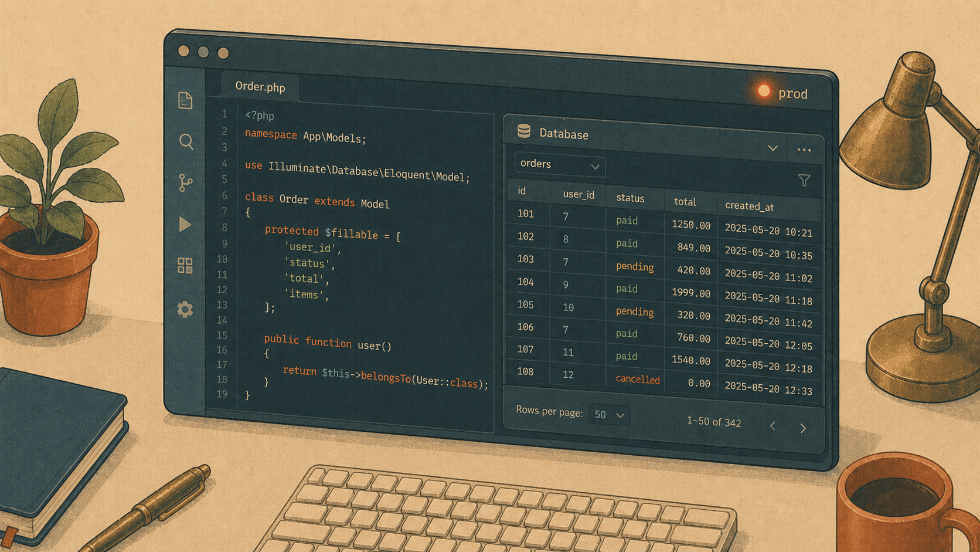Click line number 19 in gutter

[x=222, y=394]
